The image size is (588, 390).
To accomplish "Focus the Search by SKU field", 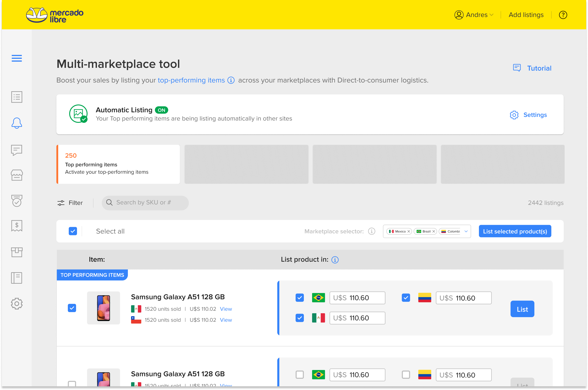I will (x=145, y=203).
